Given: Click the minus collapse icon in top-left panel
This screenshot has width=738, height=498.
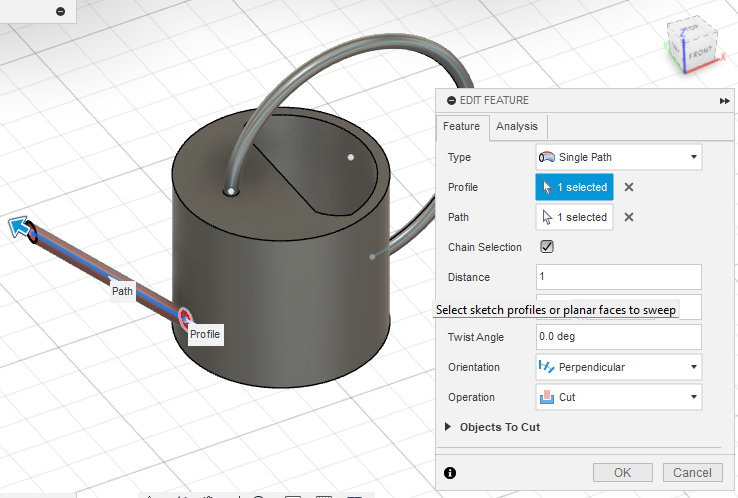Looking at the screenshot, I should point(60,11).
